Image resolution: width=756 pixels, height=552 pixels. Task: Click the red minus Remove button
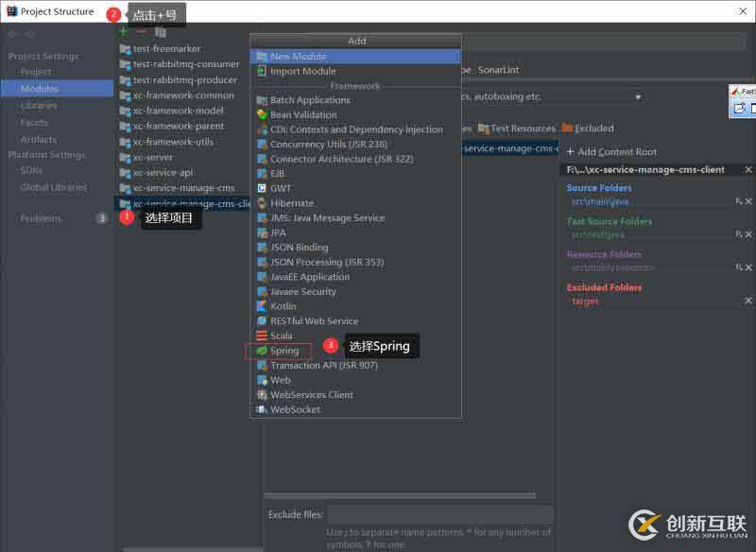point(141,32)
